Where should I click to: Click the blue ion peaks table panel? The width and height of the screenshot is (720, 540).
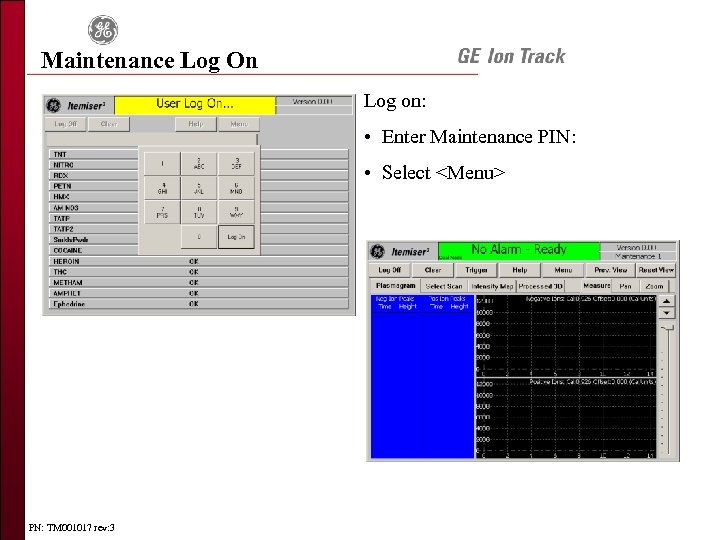click(x=422, y=377)
